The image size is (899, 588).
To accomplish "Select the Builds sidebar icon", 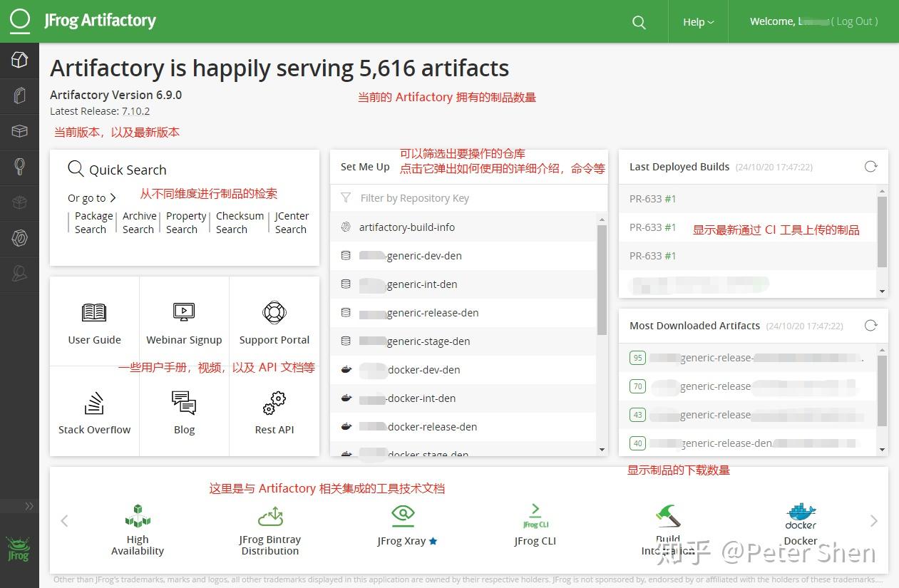I will 19,131.
